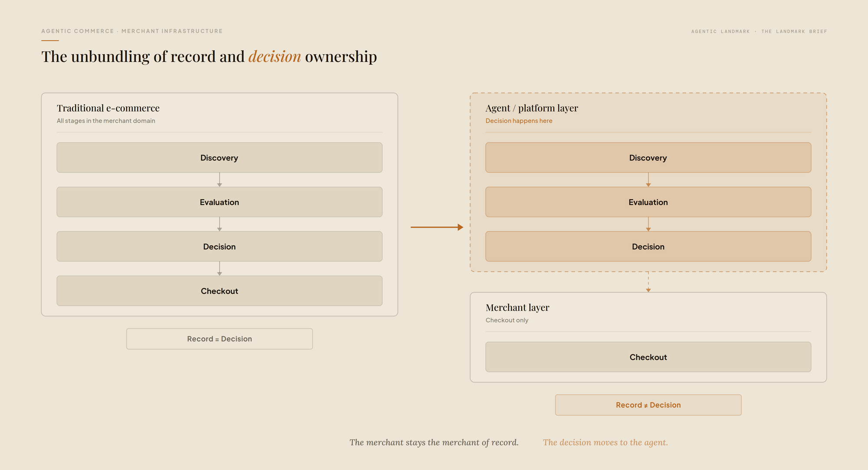Screen dimensions: 868x470
Task: Click the Record = Decision label
Action: [219, 339]
